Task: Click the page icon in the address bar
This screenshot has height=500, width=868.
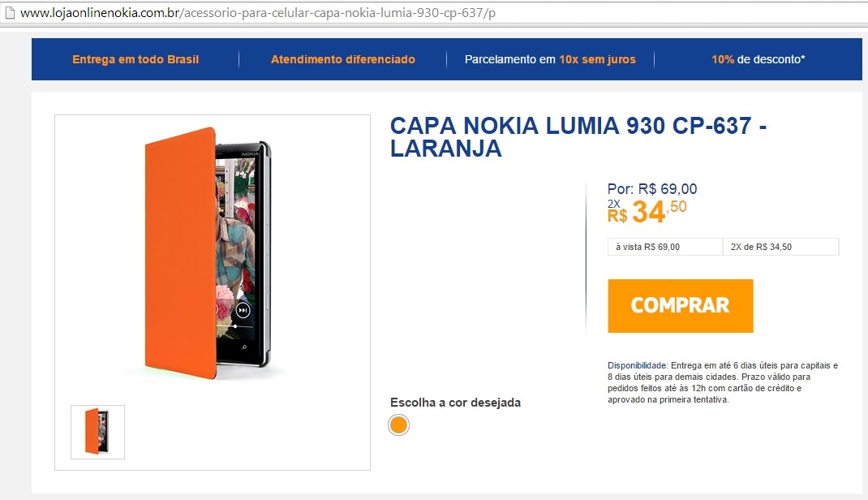Action: click(x=9, y=13)
